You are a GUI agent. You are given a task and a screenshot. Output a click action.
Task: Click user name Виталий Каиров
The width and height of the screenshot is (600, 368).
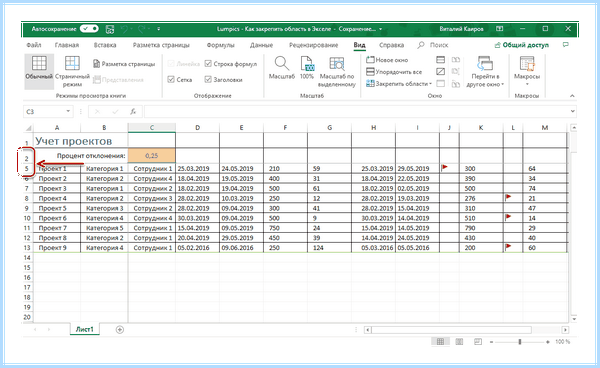[x=461, y=29]
